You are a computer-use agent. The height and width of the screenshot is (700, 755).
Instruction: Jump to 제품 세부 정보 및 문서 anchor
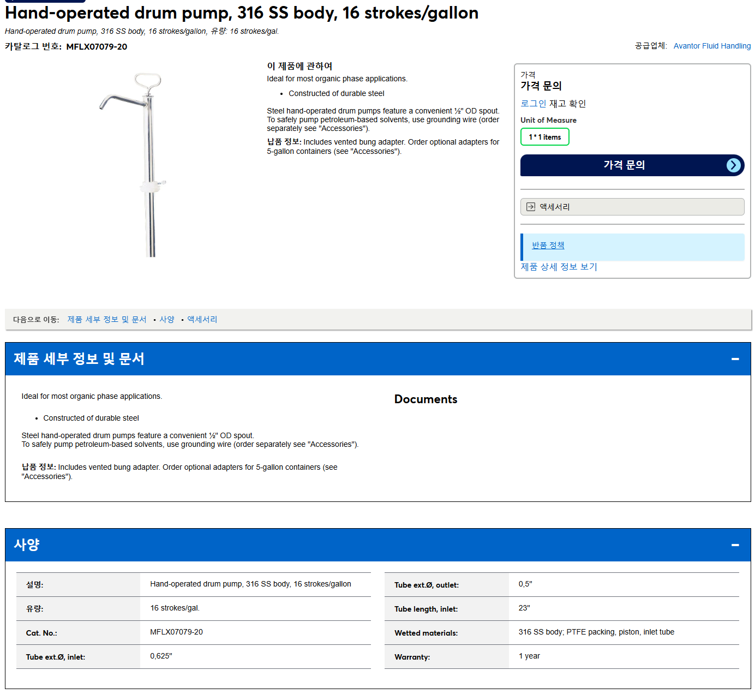tap(107, 319)
